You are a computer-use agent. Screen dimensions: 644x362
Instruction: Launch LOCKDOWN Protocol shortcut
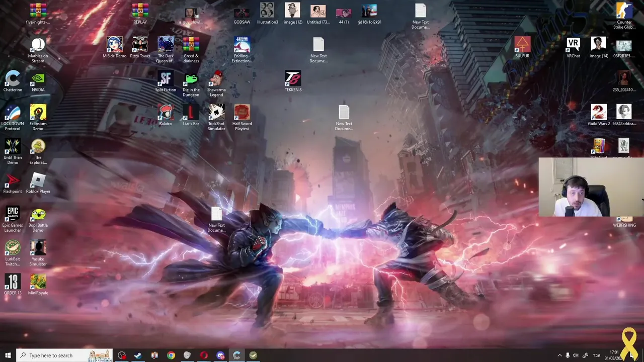[x=13, y=117]
